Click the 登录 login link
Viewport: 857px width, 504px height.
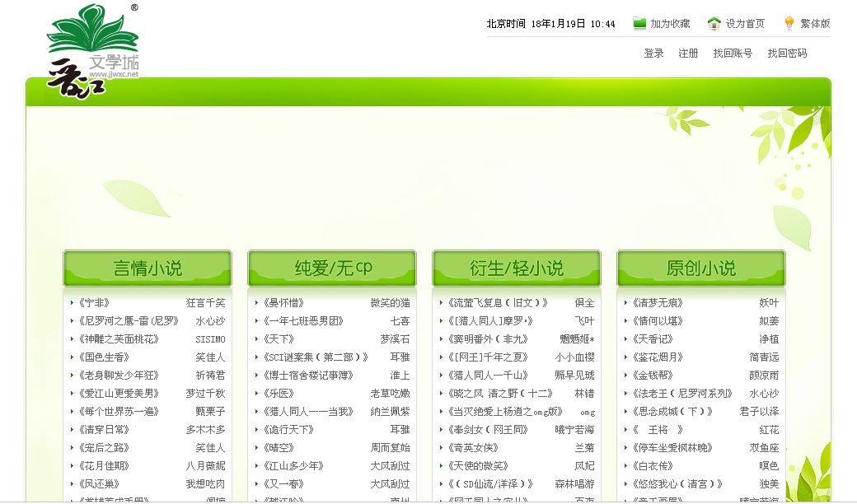(x=652, y=52)
